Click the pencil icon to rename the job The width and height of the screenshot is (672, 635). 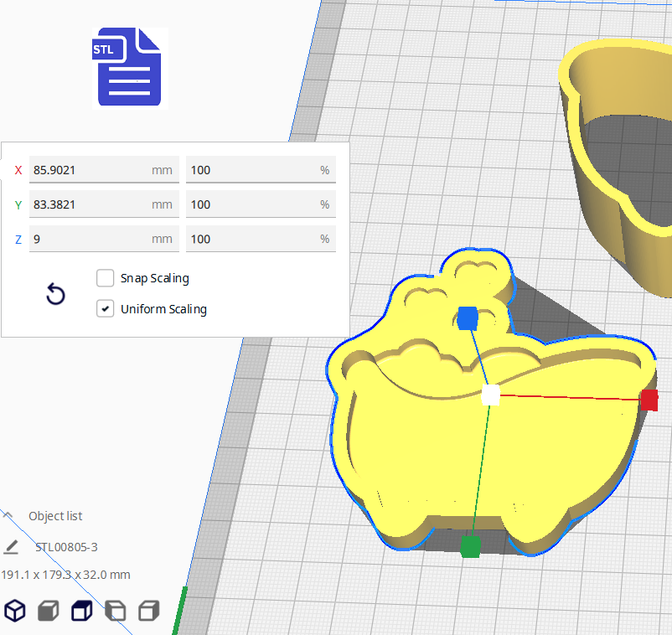pos(11,547)
